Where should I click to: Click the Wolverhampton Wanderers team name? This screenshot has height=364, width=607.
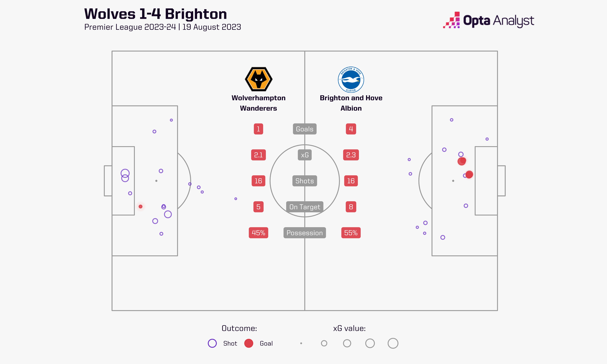tap(258, 103)
